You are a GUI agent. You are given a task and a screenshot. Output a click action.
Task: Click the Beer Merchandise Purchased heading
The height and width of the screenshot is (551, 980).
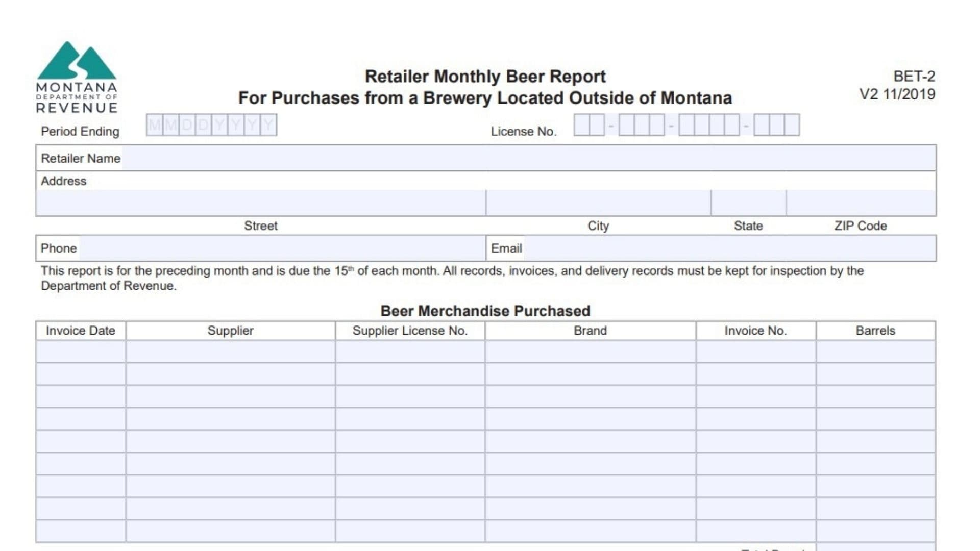pos(485,311)
